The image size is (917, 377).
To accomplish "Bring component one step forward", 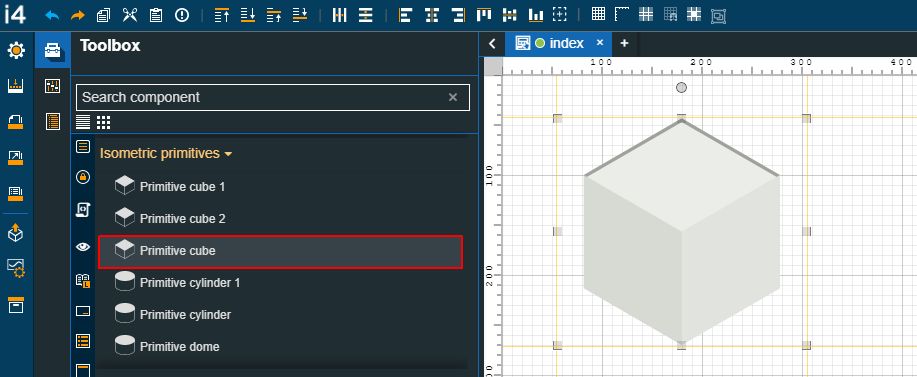I will (274, 16).
